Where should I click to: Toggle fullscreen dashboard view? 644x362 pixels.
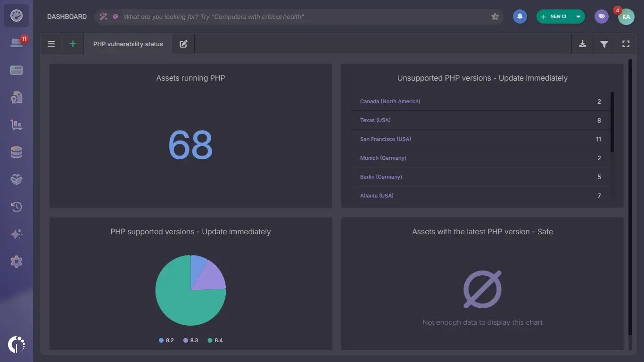coord(626,44)
